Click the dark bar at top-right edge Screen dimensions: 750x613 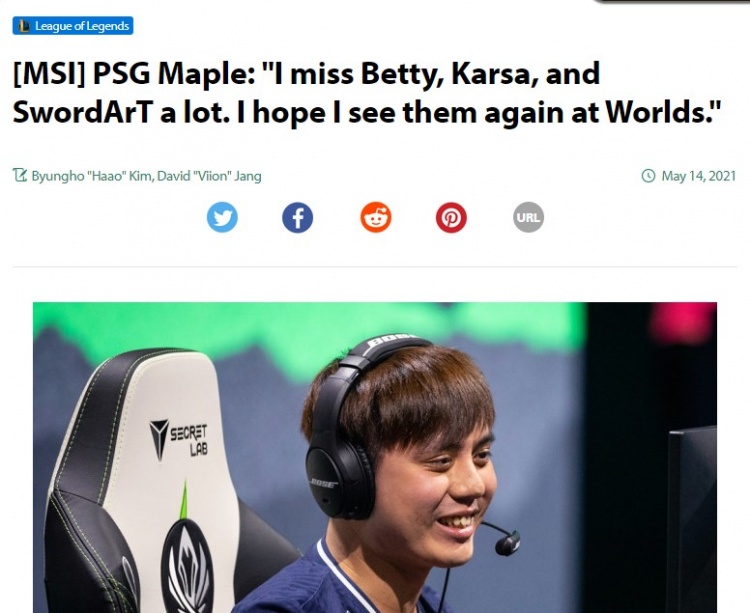[x=672, y=1]
